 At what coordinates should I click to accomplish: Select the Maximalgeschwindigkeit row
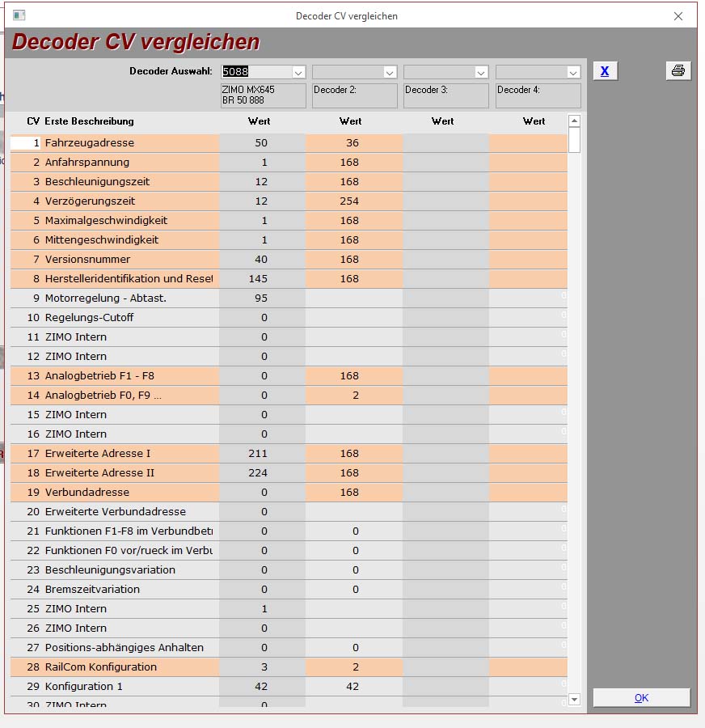(289, 221)
